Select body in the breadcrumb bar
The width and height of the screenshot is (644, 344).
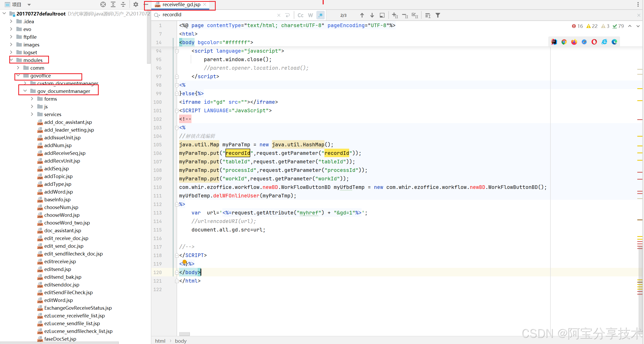click(x=181, y=341)
